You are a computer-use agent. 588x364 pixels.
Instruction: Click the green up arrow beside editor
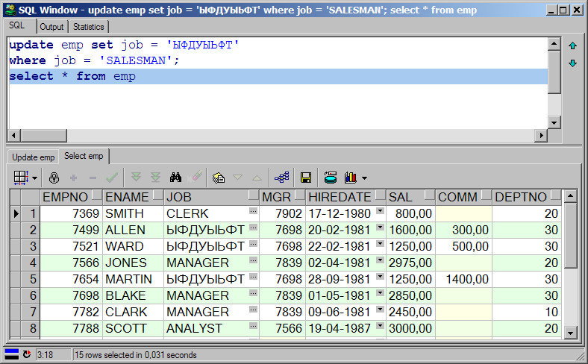tap(572, 45)
